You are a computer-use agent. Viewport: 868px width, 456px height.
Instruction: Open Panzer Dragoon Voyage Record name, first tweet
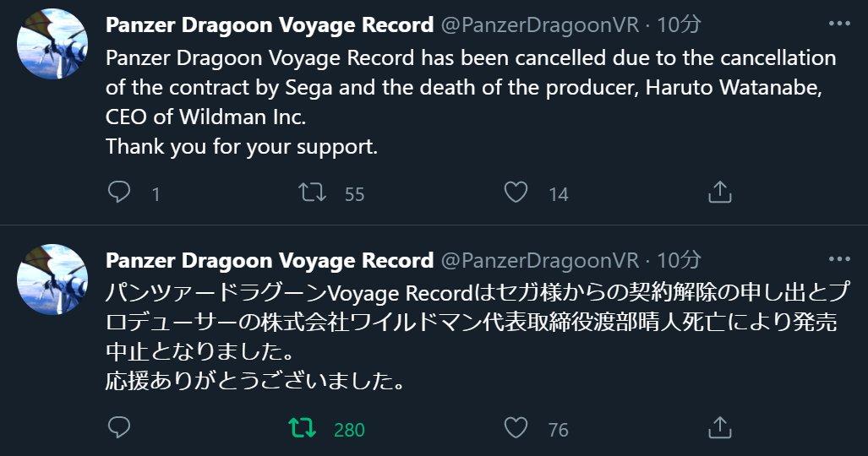pyautogui.click(x=269, y=25)
